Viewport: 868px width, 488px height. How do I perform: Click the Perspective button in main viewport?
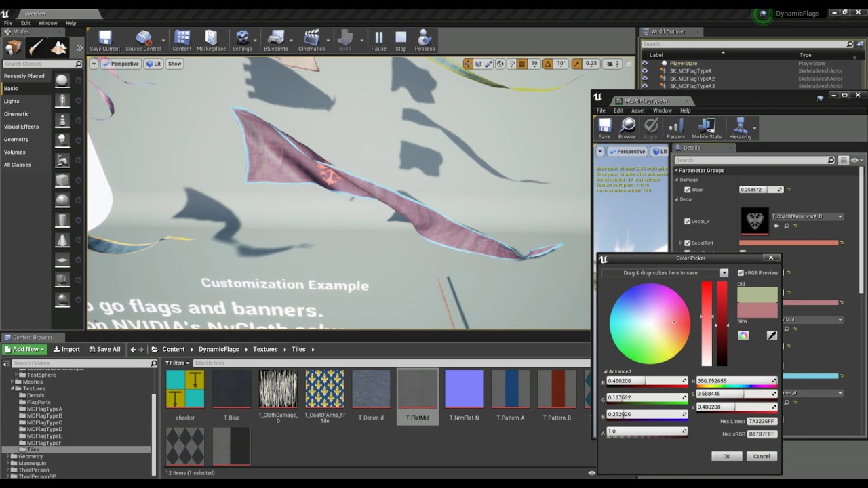(121, 64)
